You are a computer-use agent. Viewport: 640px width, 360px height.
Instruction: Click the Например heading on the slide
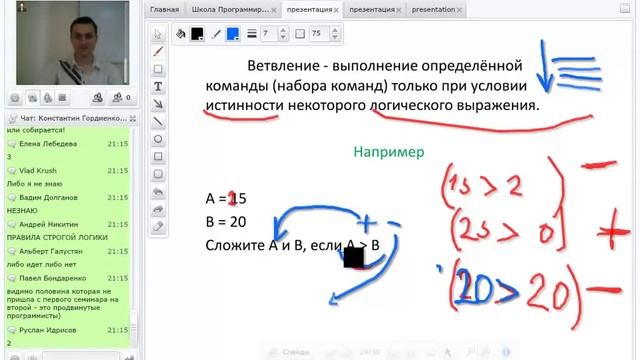pyautogui.click(x=389, y=152)
